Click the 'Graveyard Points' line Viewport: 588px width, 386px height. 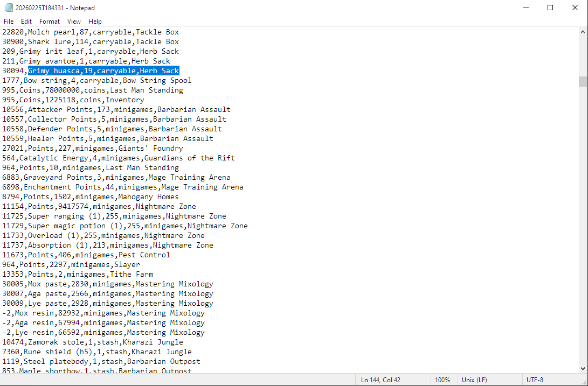[116, 178]
